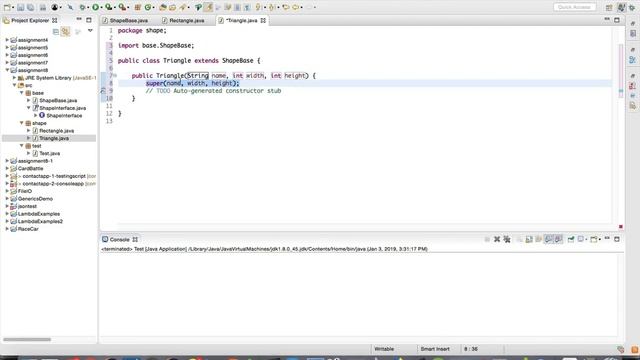
Task: Click the Quick Access search field
Action: (574, 7)
